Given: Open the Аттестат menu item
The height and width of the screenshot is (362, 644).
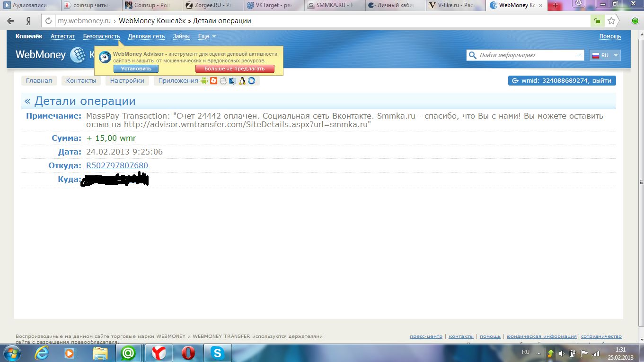Looking at the screenshot, I should [62, 36].
